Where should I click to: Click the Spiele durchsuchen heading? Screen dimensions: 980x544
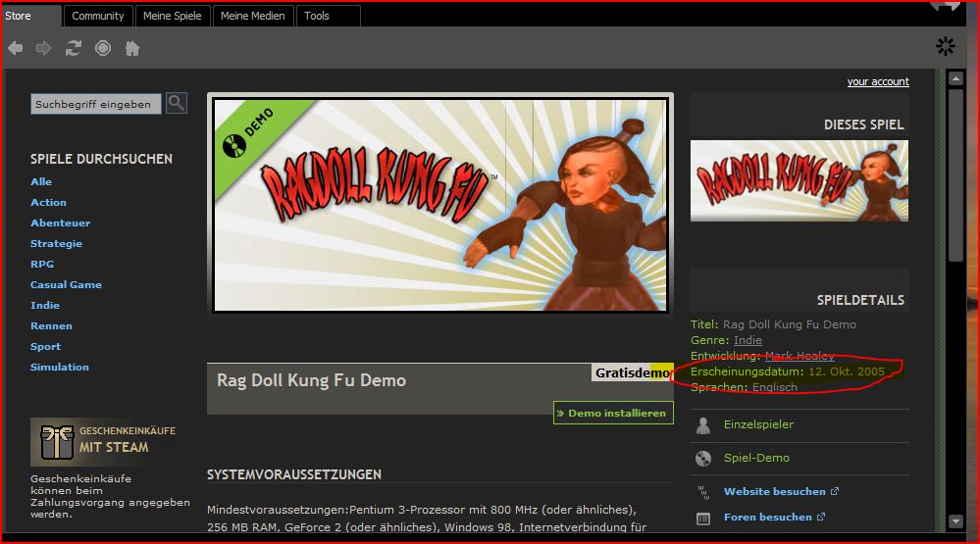pos(101,159)
